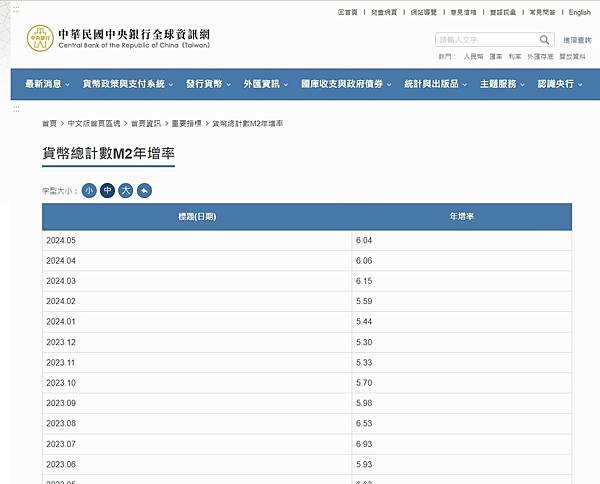Click the date cell 2024.03
The height and width of the screenshot is (484, 600).
(x=197, y=281)
